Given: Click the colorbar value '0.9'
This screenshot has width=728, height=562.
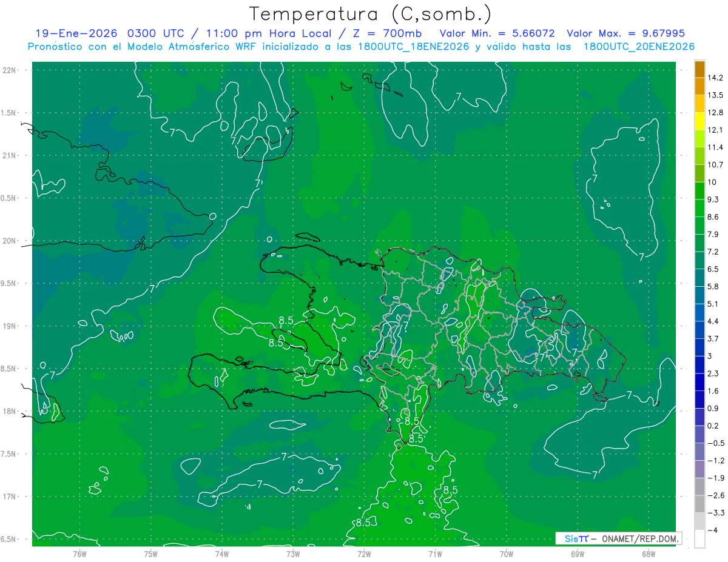Looking at the screenshot, I should 714,408.
